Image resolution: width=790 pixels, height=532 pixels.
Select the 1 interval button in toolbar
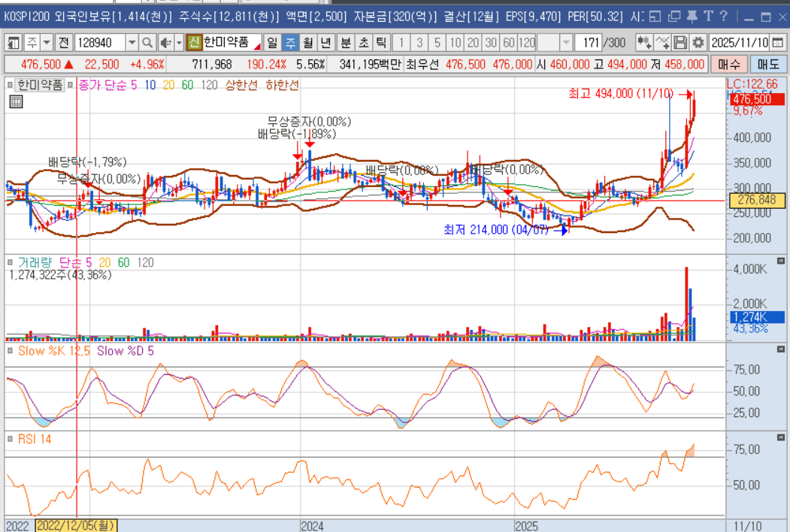401,43
